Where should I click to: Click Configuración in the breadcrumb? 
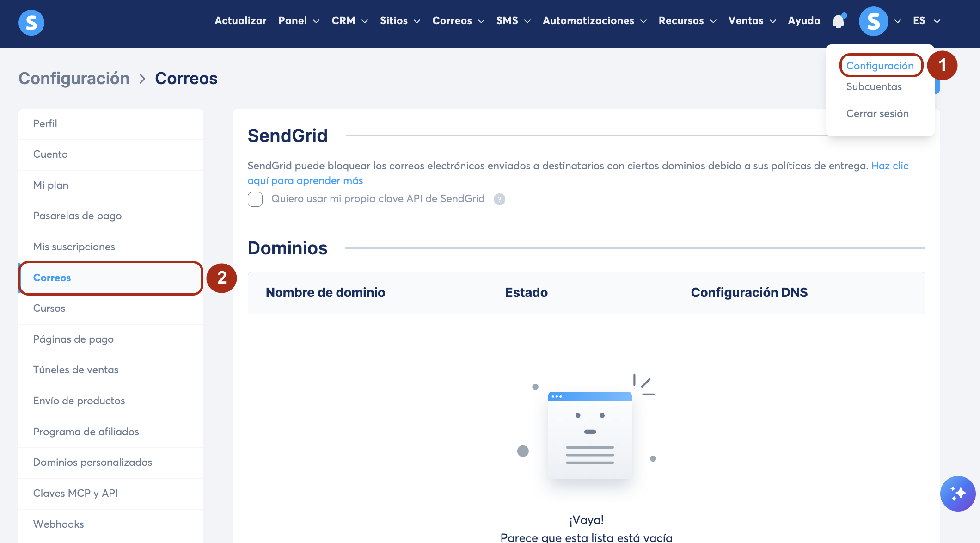[74, 79]
